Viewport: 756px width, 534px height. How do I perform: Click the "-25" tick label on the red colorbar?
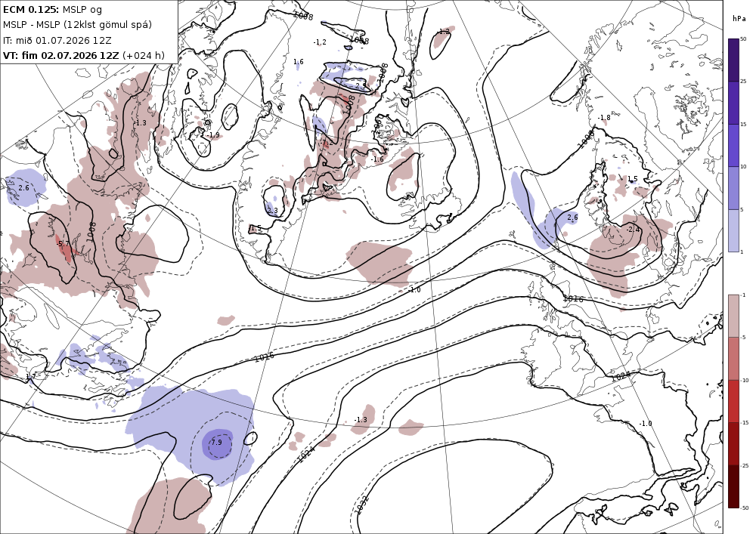coord(745,465)
